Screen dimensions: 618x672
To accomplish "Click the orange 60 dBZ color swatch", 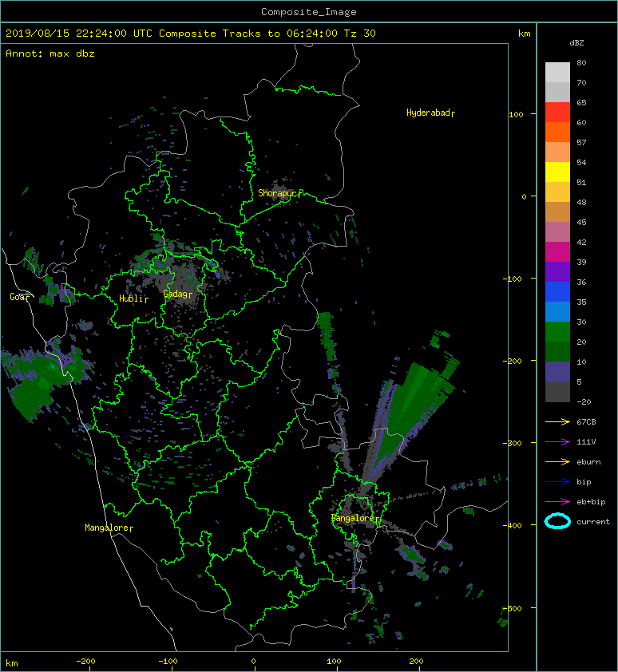I will 557,132.
